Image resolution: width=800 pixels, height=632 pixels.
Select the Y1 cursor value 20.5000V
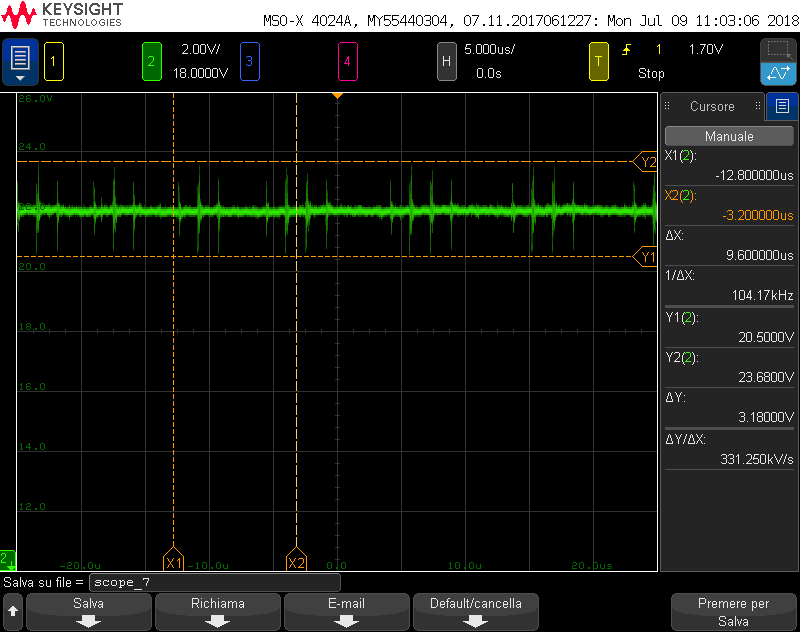[766, 337]
